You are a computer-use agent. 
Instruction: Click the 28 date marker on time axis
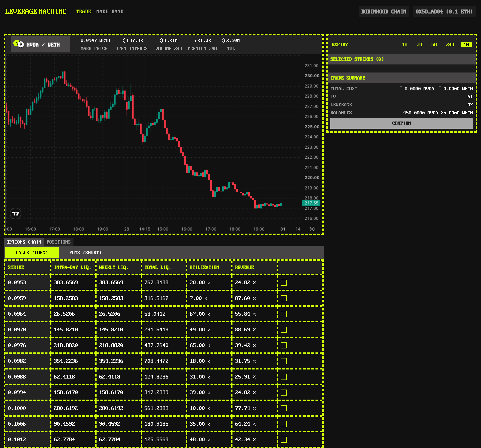(x=127, y=229)
